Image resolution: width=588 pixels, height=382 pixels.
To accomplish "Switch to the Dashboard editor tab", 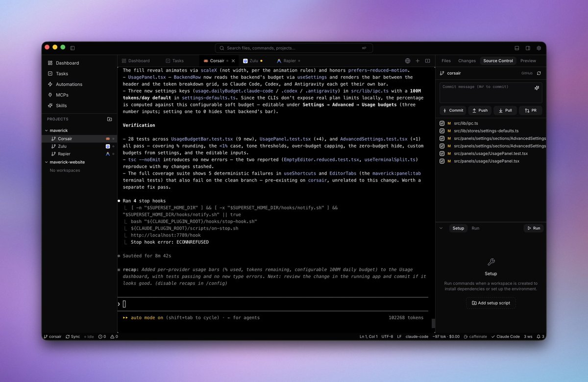I will [136, 61].
